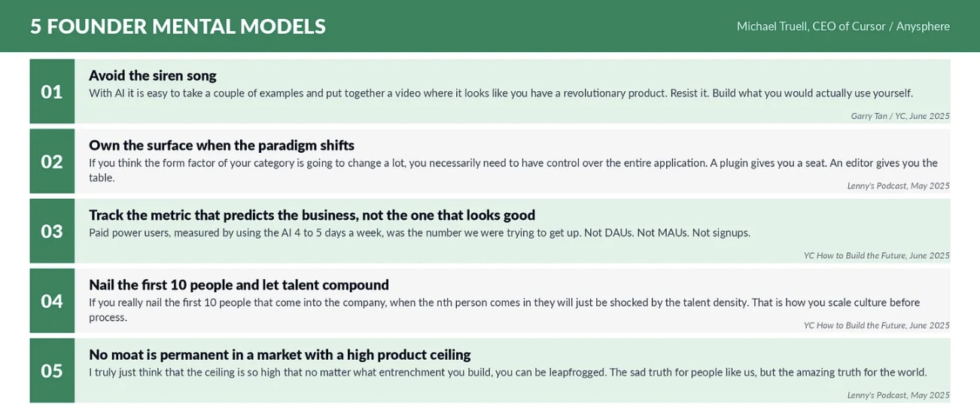Click the 03 number badge
Viewport: 980px width, 408px height.
pos(52,231)
